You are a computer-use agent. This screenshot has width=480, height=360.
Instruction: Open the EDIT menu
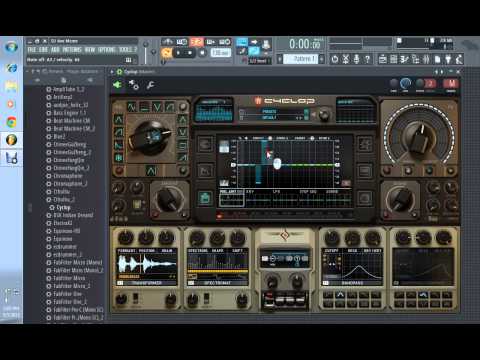[x=43, y=50]
